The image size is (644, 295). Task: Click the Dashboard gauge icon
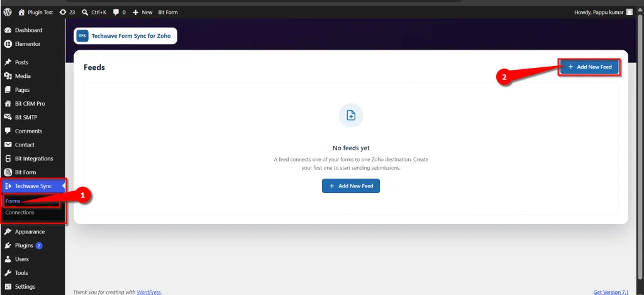click(x=8, y=30)
